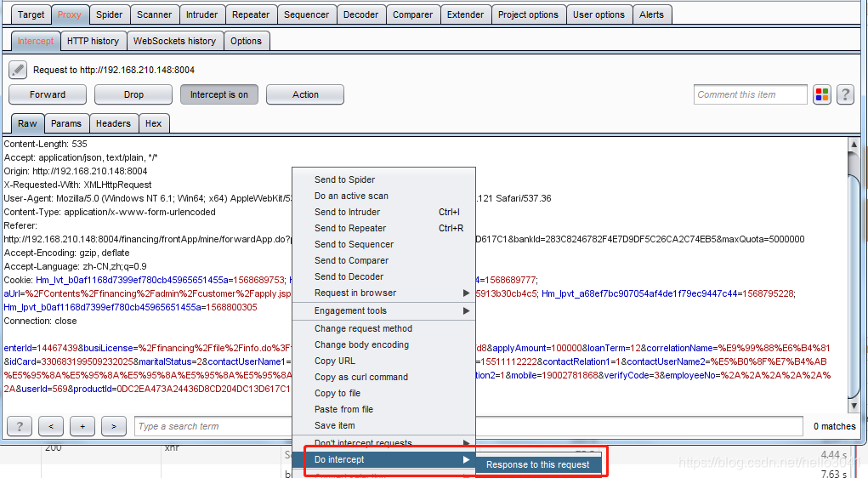
Task: Select Change request method
Action: pos(383,329)
